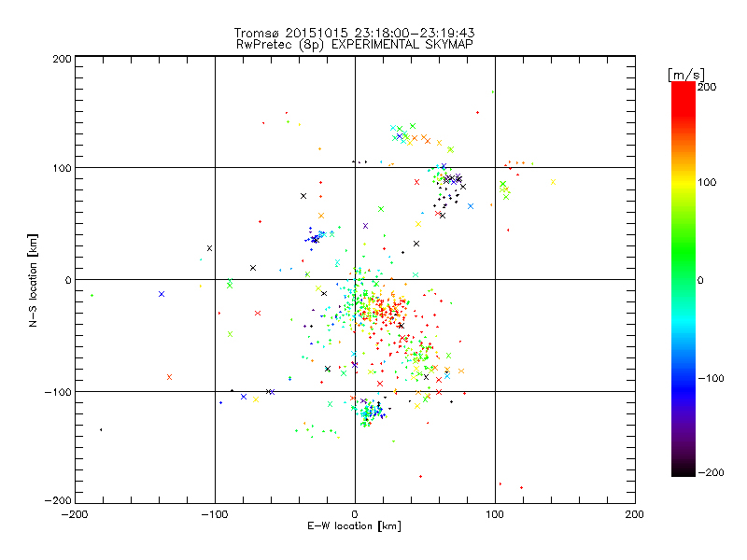Click the colorbar tick label "100"
Image resolution: width=747 pixels, height=560 pixels.
coord(707,182)
